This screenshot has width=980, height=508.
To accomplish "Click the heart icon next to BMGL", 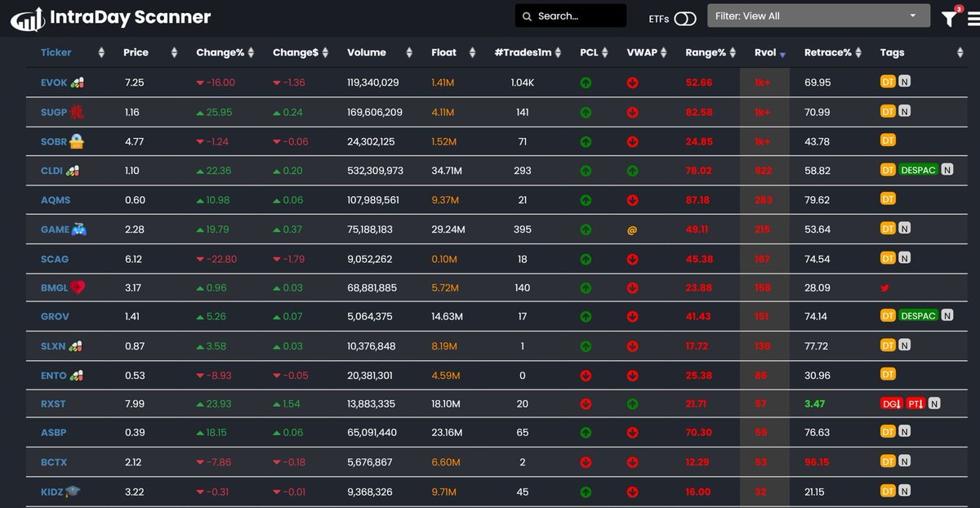I will tap(78, 287).
